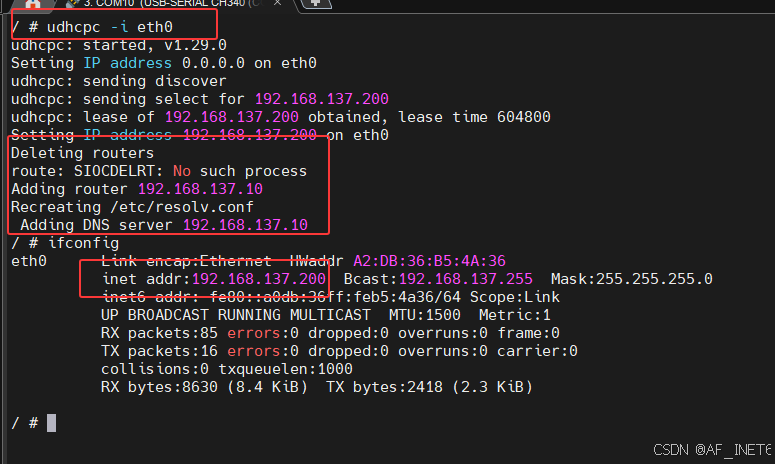The height and width of the screenshot is (464, 775).
Task: Click the text 'frame:0' in the RX row
Action: coord(528,333)
